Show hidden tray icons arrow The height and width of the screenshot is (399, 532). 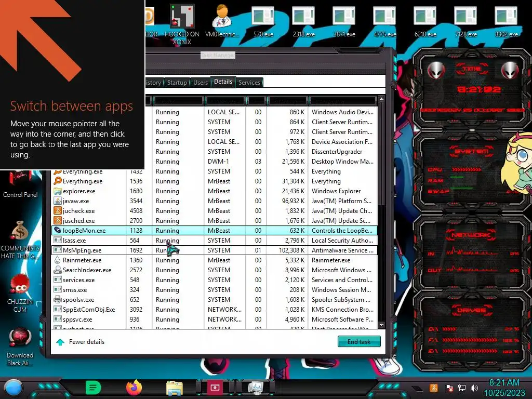417,388
